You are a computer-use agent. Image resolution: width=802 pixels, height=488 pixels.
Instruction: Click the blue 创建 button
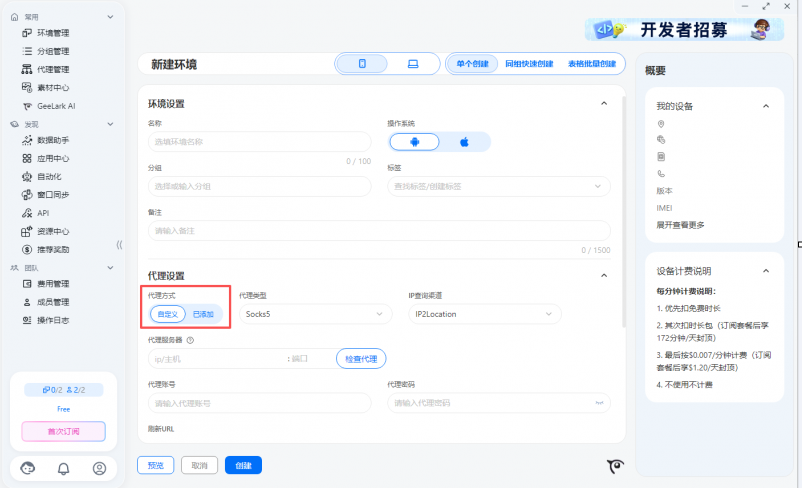pyautogui.click(x=243, y=465)
